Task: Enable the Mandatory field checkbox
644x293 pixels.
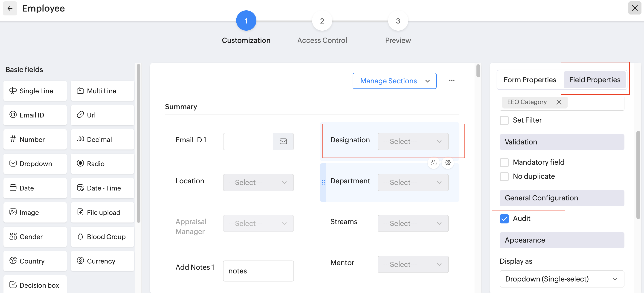Action: pos(504,162)
